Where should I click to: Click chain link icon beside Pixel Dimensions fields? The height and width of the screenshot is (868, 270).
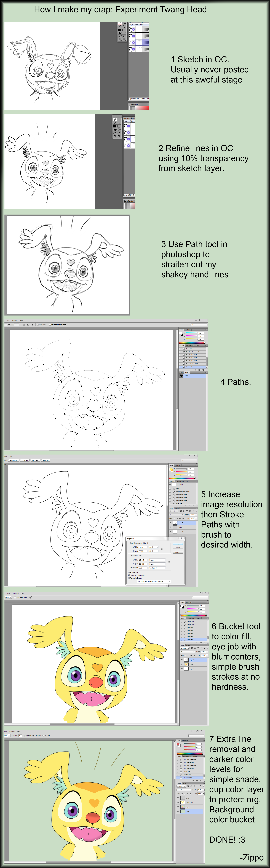click(162, 549)
